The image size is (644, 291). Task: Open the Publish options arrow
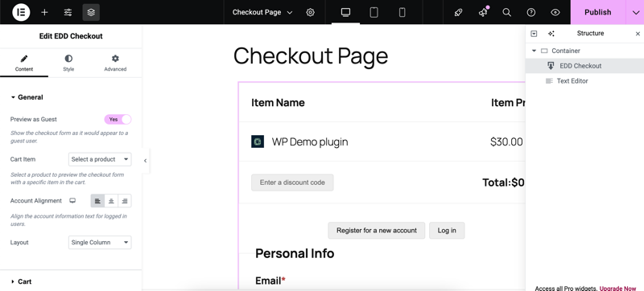pos(635,12)
